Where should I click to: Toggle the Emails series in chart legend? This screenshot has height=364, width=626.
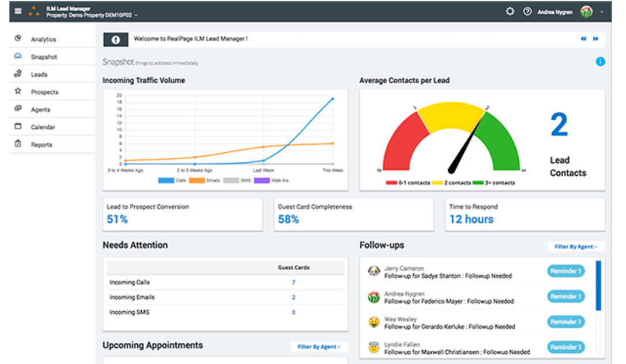[205, 181]
